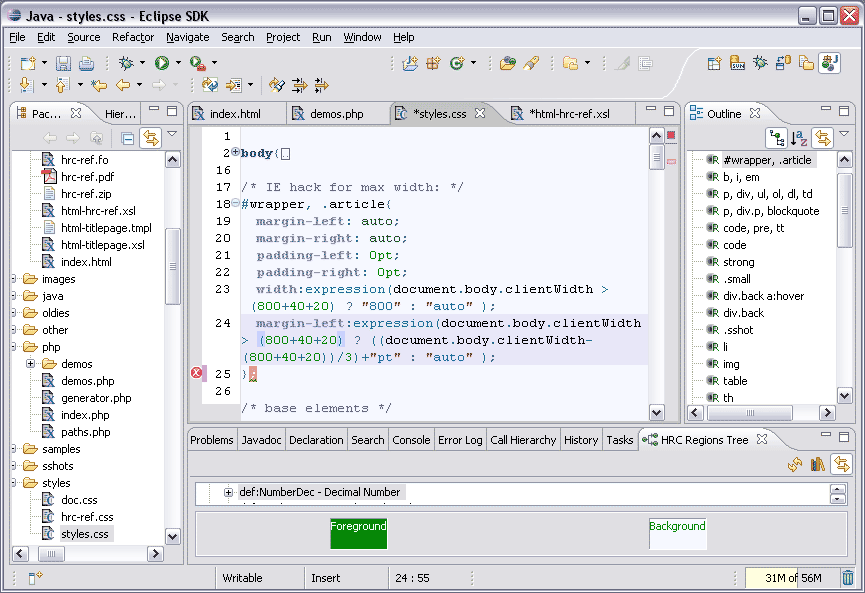865x593 pixels.
Task: Open the Call Hierarchy view tab
Action: pyautogui.click(x=523, y=440)
